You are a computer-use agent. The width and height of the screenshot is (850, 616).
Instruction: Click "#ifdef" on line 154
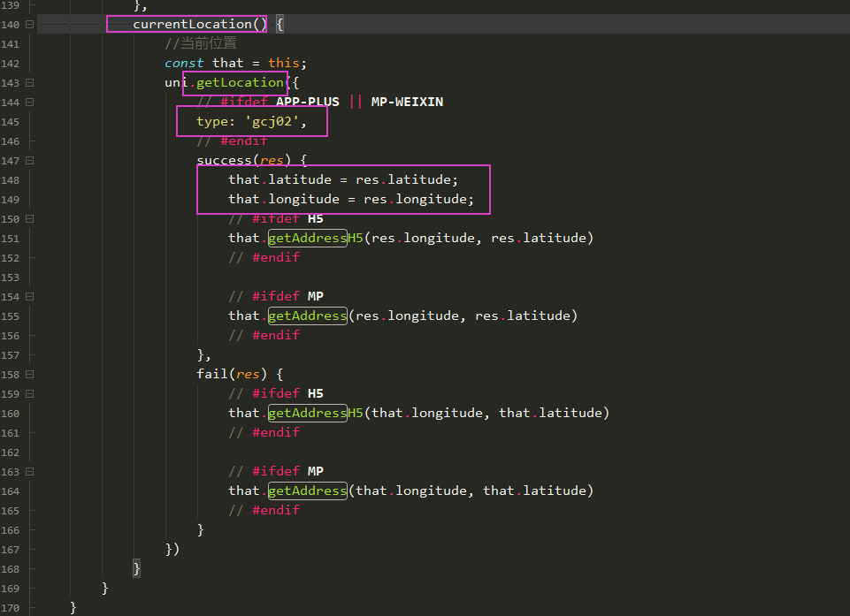tap(276, 296)
